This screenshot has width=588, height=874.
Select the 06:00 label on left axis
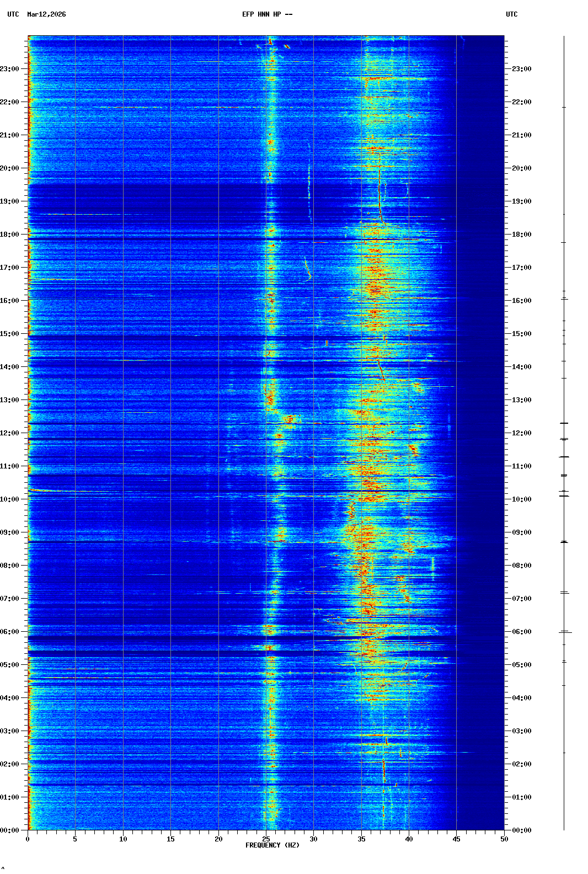click(9, 632)
